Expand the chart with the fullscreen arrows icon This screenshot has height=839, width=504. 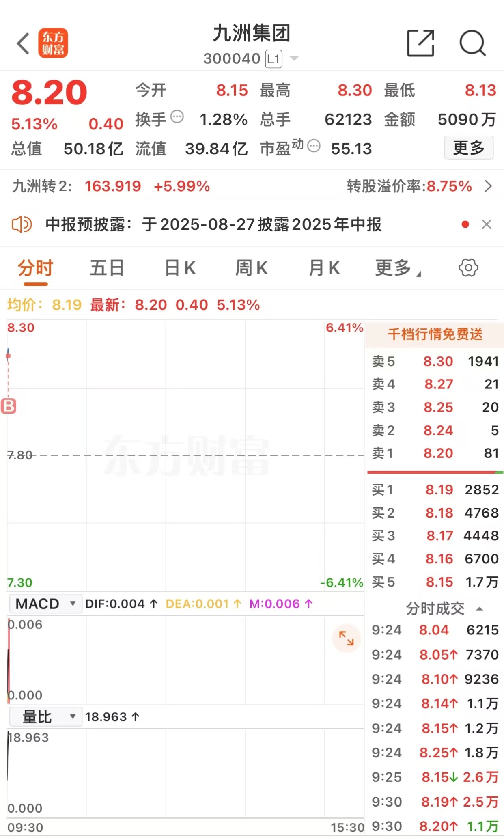click(x=347, y=638)
